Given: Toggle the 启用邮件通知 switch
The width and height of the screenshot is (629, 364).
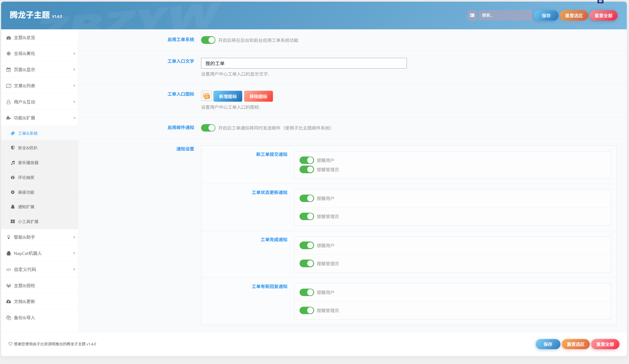Looking at the screenshot, I should tap(208, 128).
